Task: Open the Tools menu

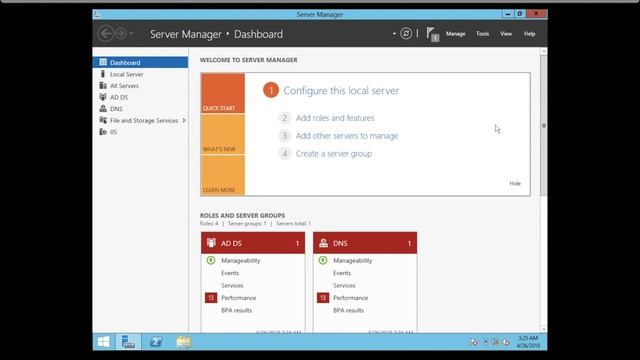Action: click(482, 34)
